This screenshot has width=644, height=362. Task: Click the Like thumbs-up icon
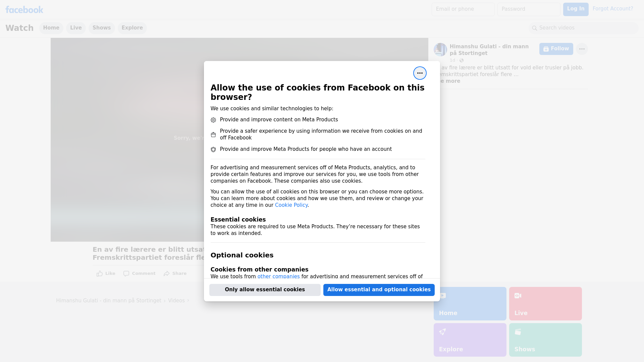(x=100, y=274)
